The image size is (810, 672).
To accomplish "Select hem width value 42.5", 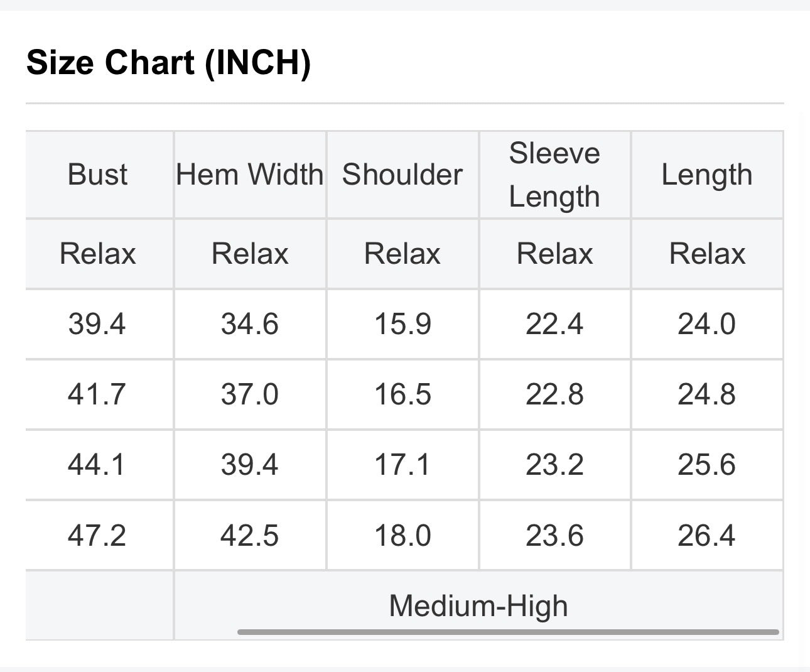I will [249, 535].
